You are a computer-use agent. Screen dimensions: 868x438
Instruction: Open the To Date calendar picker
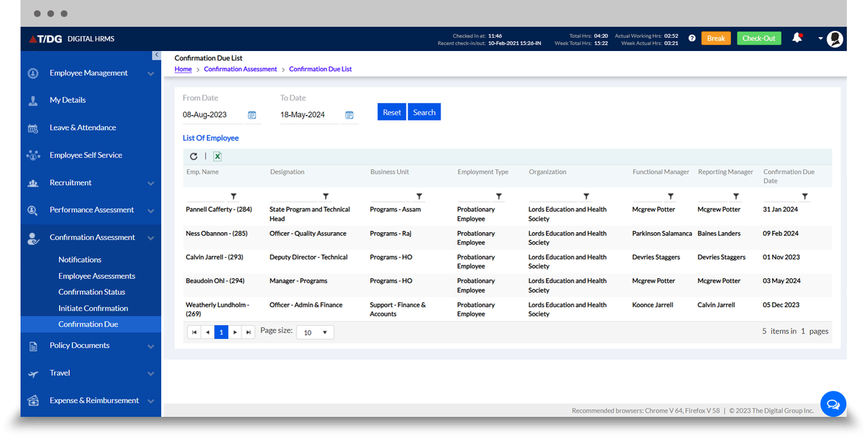tap(350, 115)
